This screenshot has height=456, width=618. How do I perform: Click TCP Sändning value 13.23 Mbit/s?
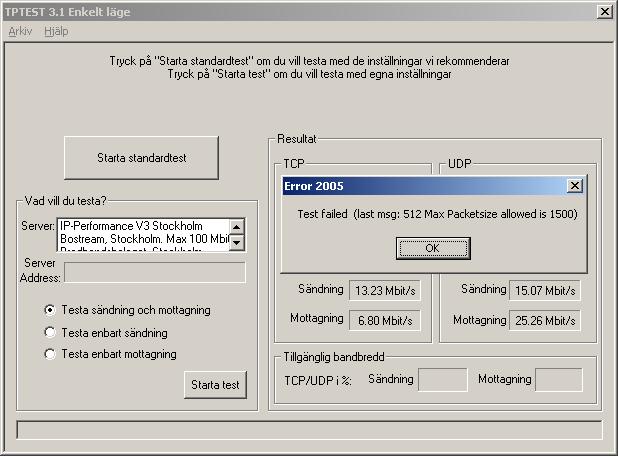(x=385, y=290)
